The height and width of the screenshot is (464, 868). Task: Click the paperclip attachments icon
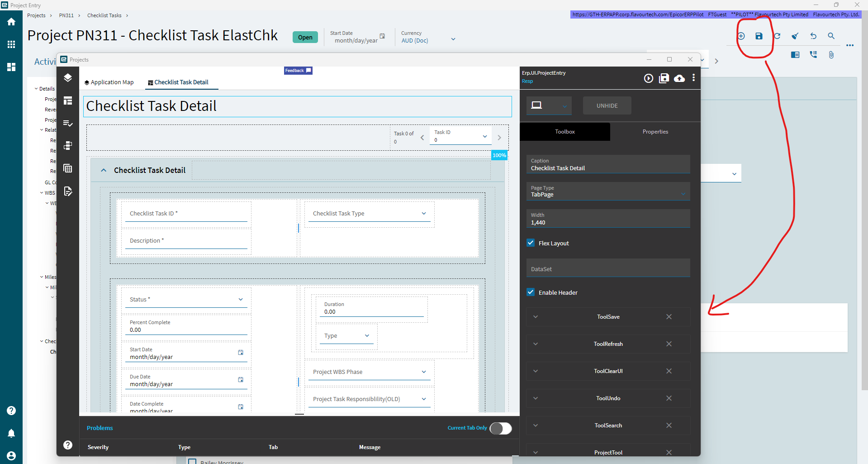(831, 55)
